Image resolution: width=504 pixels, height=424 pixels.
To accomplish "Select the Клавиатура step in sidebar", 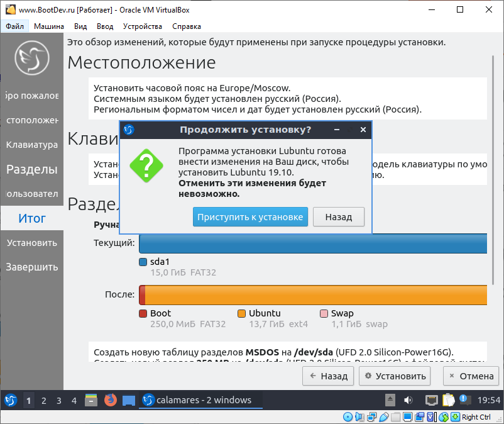I will pyautogui.click(x=32, y=145).
